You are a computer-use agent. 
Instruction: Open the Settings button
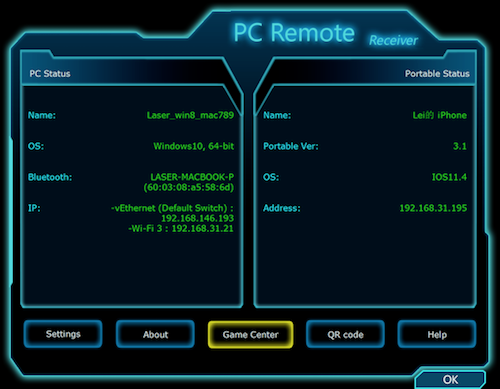pyautogui.click(x=63, y=334)
